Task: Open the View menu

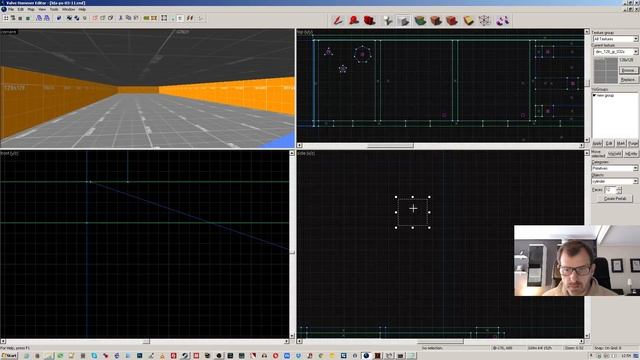Action: click(x=42, y=9)
